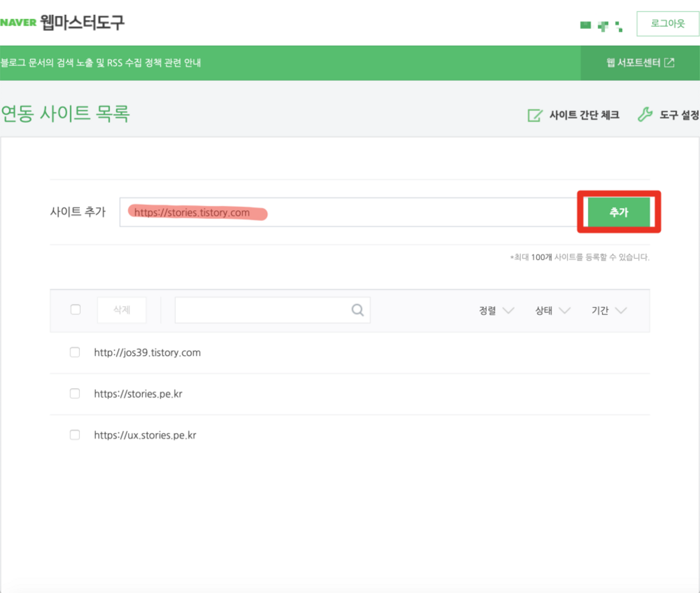The height and width of the screenshot is (593, 700).
Task: Click the external link icon beside 웹 서포트센터
Action: (669, 62)
